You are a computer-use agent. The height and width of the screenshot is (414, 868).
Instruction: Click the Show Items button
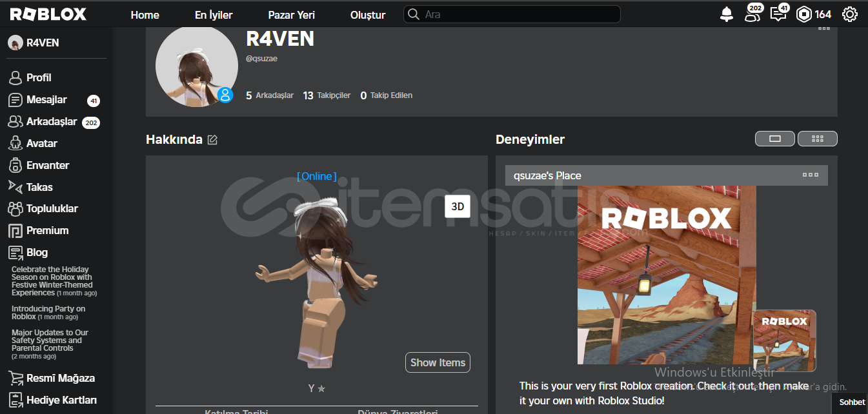[x=438, y=362]
